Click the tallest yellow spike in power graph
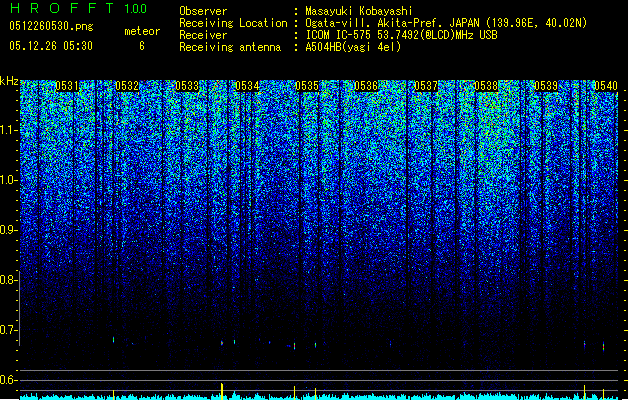 tap(222, 391)
